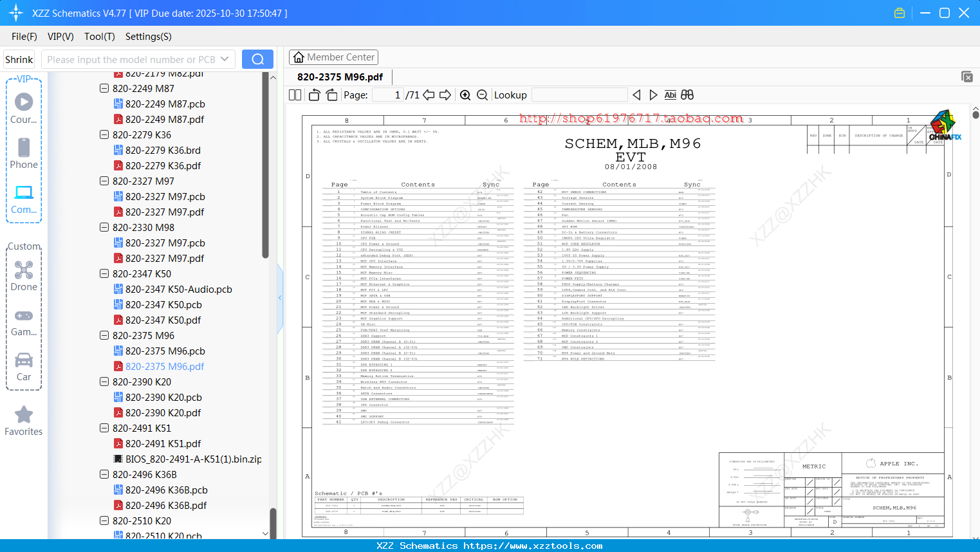Open the Favorites star
The width and height of the screenshot is (980, 552).
24,421
